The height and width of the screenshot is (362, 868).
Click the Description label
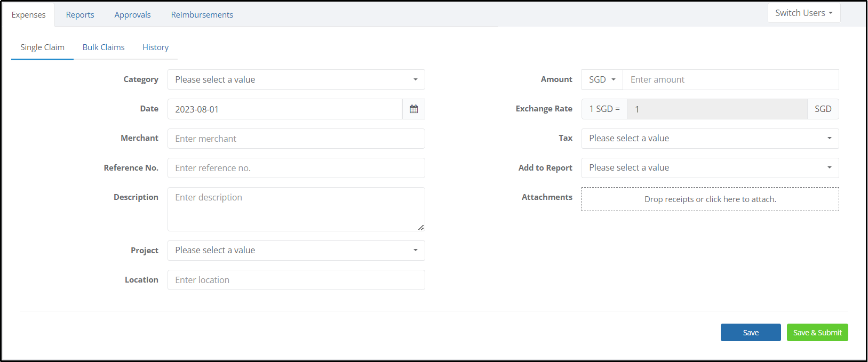(136, 197)
